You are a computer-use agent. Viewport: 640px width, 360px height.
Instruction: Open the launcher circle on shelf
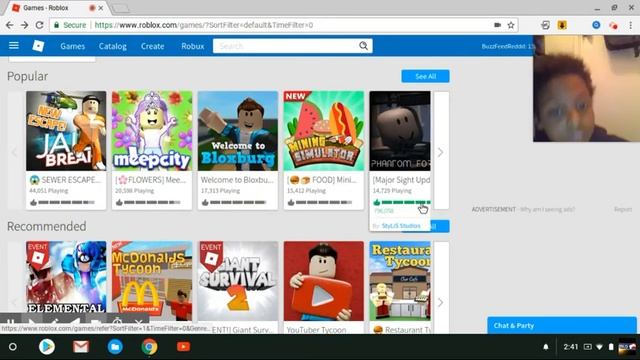pyautogui.click(x=13, y=347)
